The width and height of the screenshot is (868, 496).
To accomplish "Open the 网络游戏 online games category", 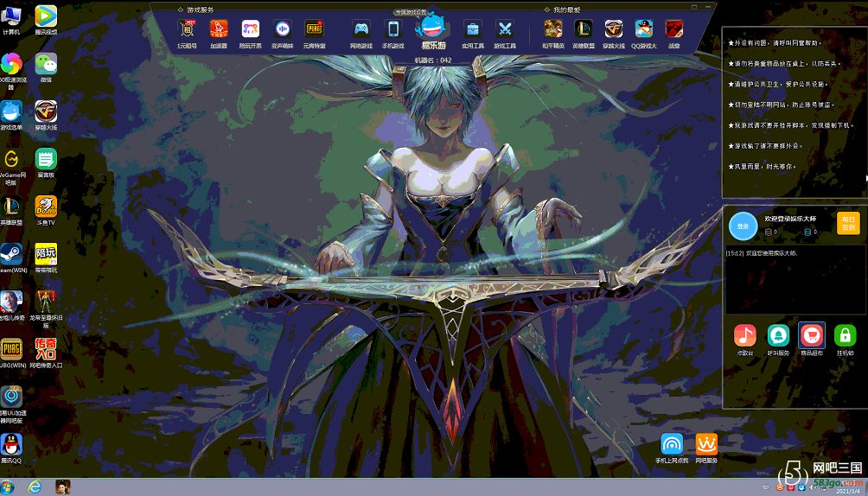I will pos(361,29).
